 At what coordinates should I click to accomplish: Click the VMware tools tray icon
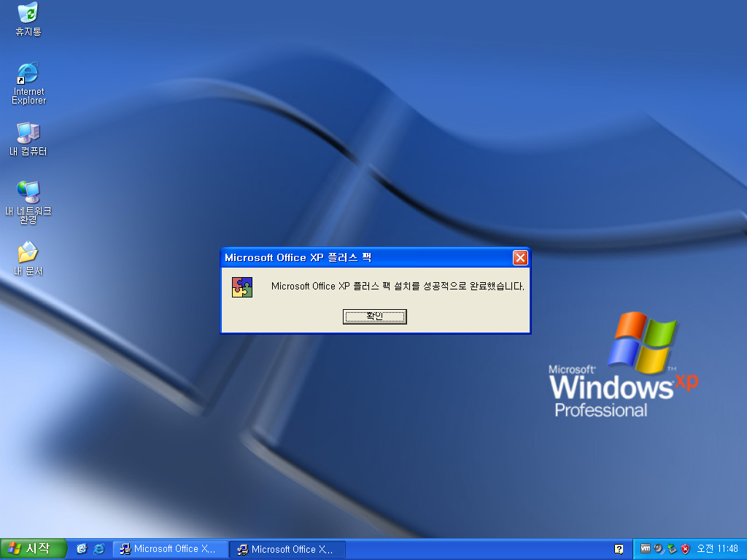pos(645,548)
